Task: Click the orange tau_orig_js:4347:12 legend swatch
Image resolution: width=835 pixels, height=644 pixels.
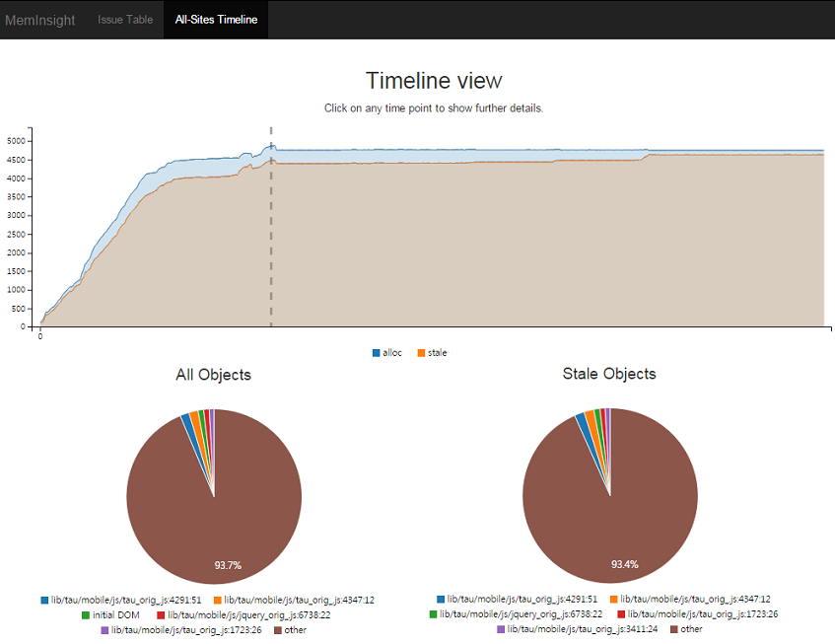Action: point(216,599)
